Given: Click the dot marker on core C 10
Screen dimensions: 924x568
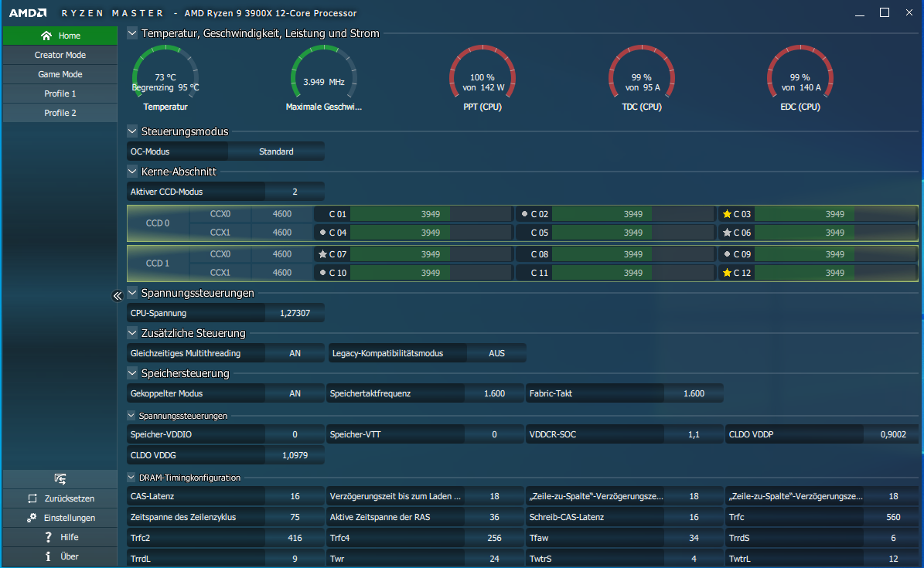Looking at the screenshot, I should 322,273.
